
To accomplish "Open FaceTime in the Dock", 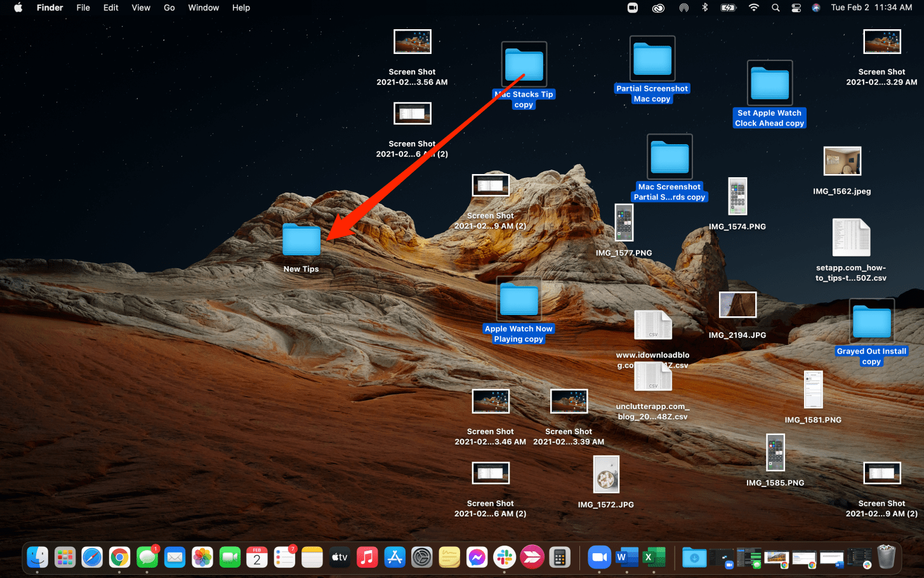I will [x=230, y=558].
